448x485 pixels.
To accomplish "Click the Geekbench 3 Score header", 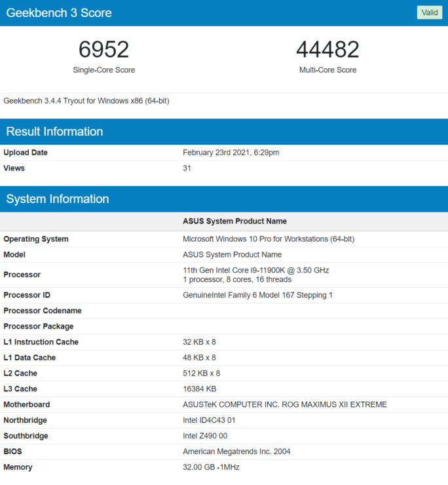I will click(x=59, y=12).
